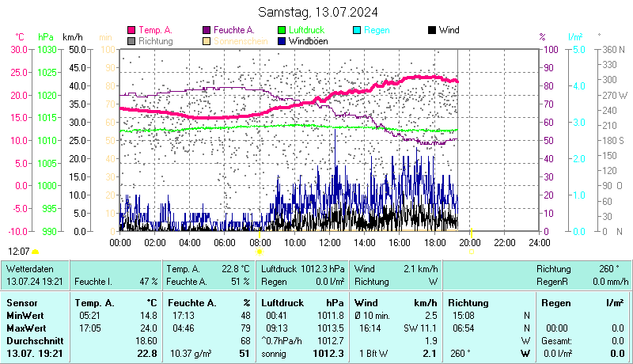This screenshot has height=364, width=633.
Task: Click the Luftdruck column header in table
Action: pyautogui.click(x=282, y=302)
